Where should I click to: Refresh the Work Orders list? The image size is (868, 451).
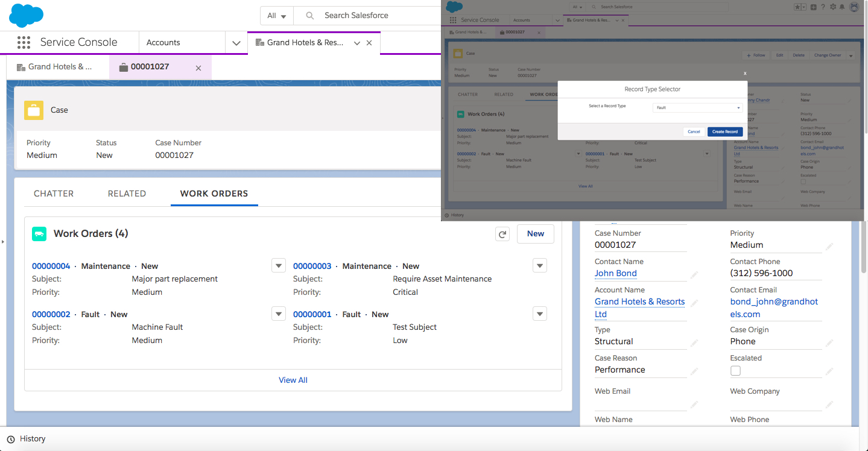pyautogui.click(x=502, y=234)
